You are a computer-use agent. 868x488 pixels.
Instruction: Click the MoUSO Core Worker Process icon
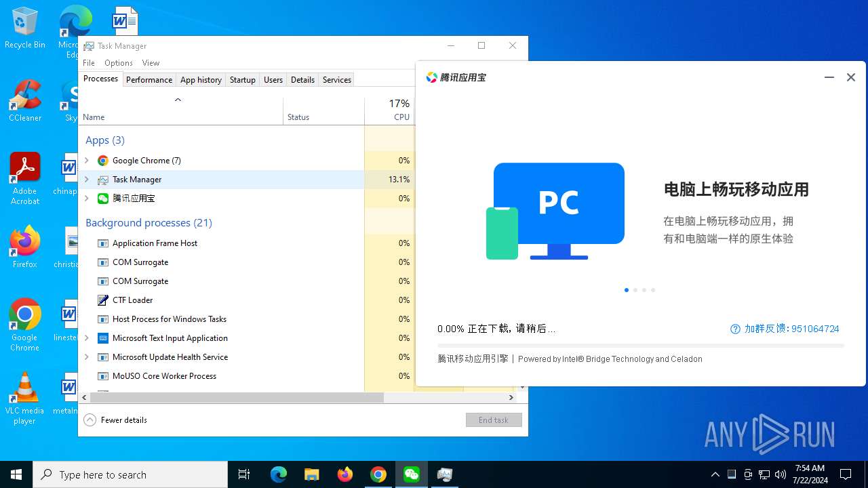click(x=103, y=376)
